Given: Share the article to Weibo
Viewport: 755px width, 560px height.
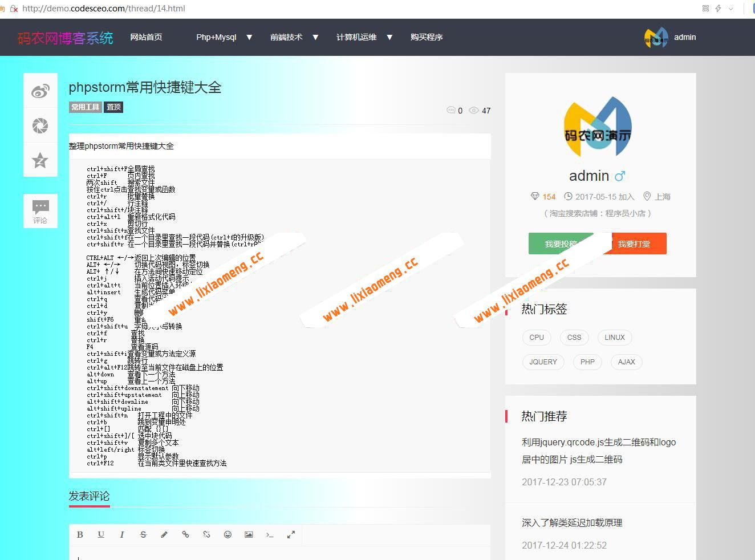Looking at the screenshot, I should 40,90.
